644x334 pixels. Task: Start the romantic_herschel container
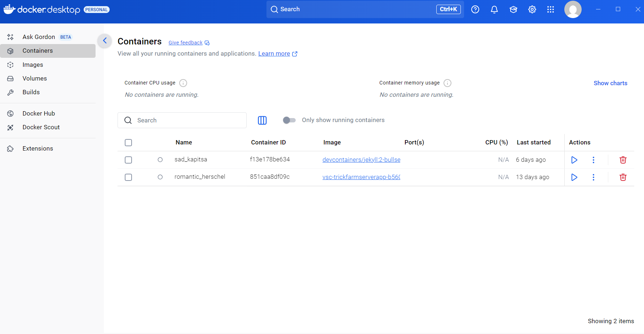coord(574,177)
